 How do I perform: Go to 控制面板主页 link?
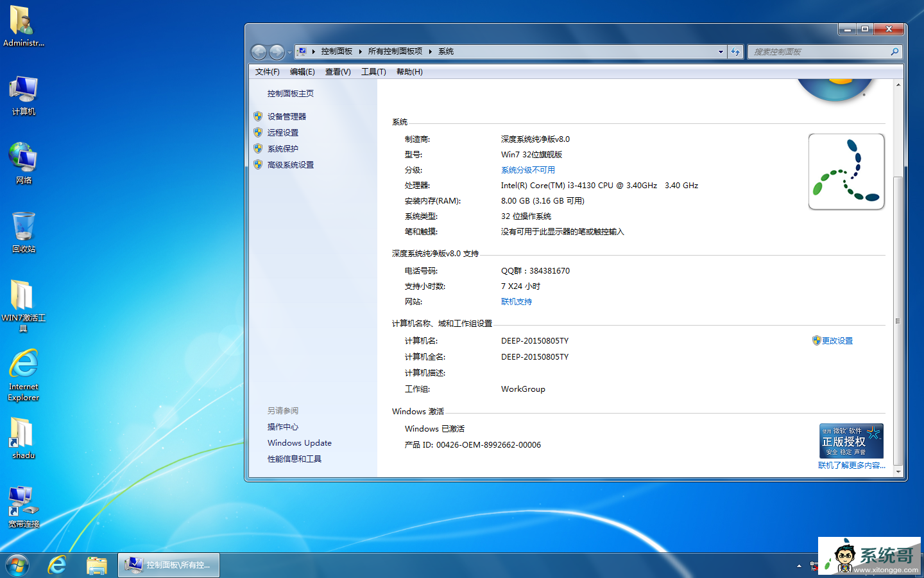click(291, 94)
